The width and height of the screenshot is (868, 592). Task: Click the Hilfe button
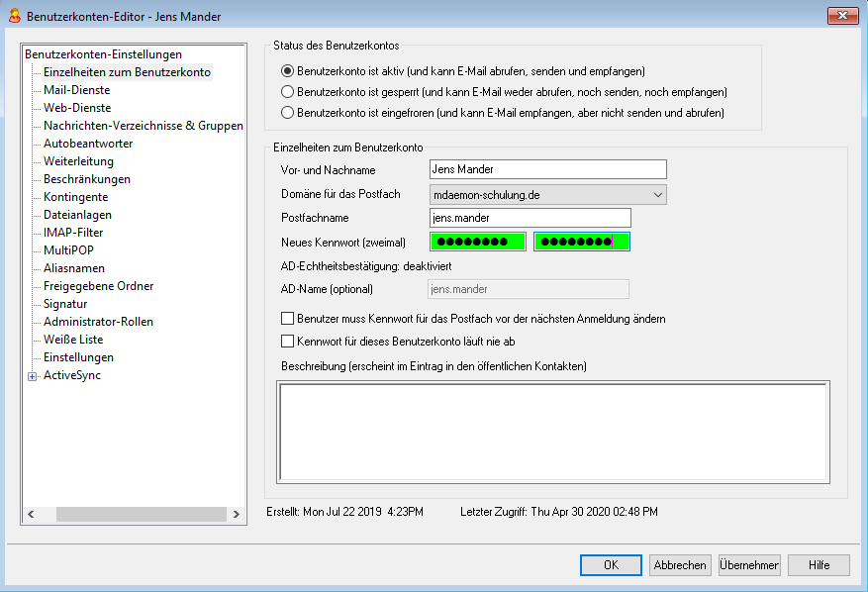(819, 565)
